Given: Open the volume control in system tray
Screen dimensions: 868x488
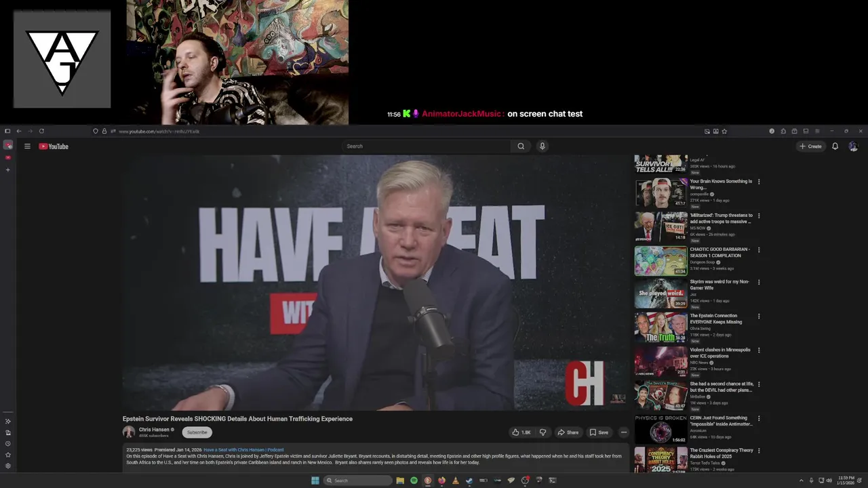Looking at the screenshot, I should tap(829, 481).
